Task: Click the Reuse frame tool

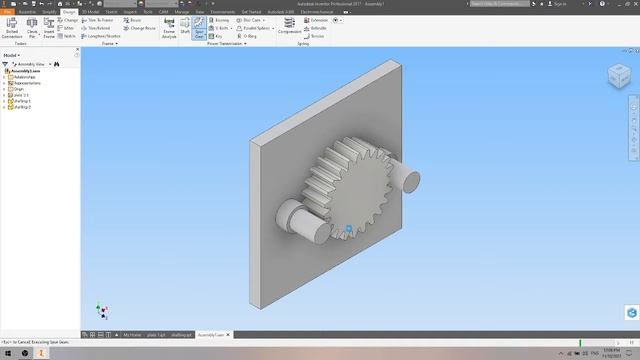Action: tap(132, 20)
